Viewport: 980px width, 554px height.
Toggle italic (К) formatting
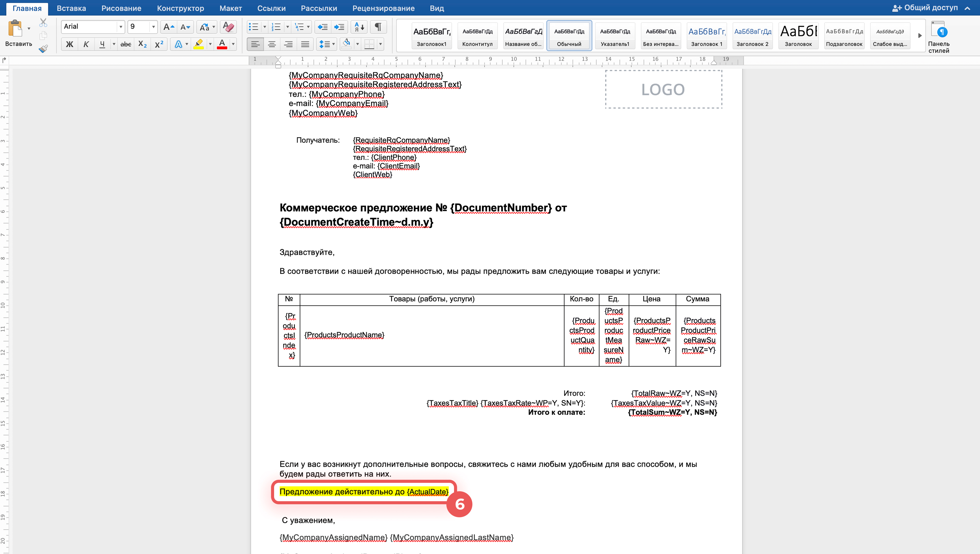[x=86, y=44]
